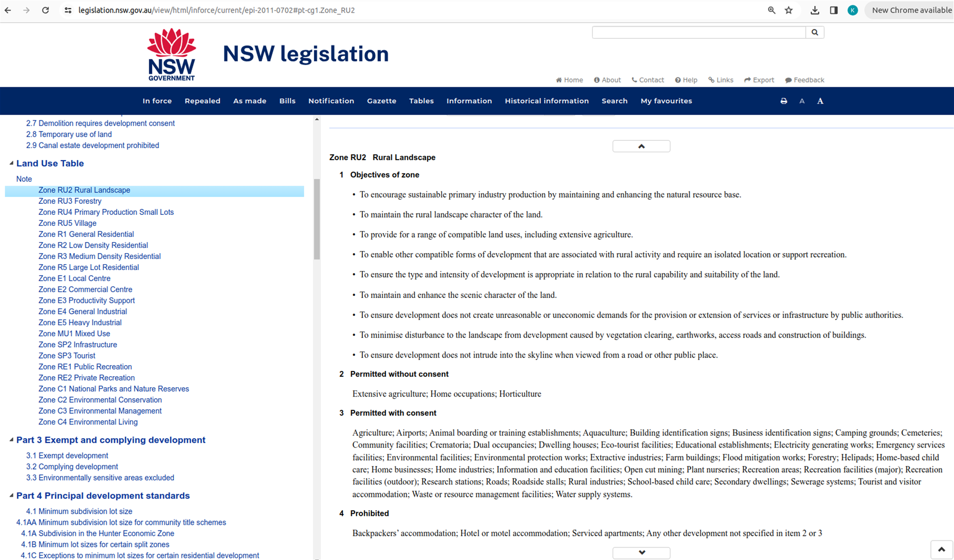This screenshot has width=954, height=560.
Task: Open the Gazette menu
Action: tap(381, 101)
